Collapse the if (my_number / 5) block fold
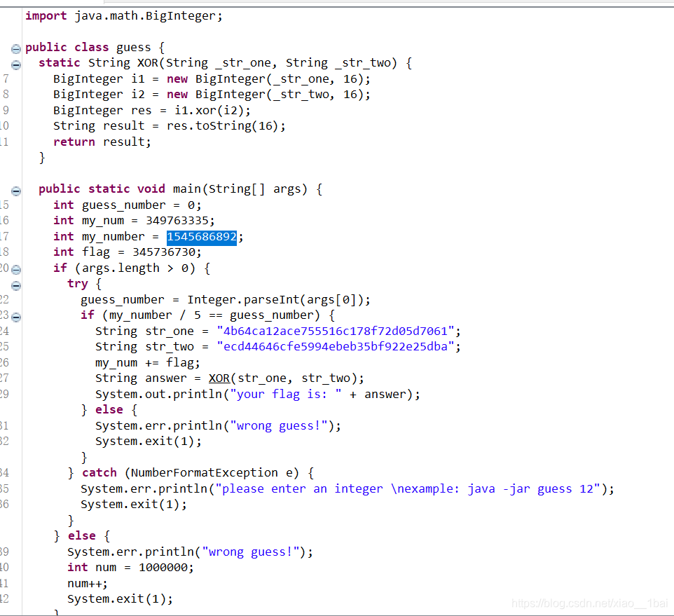Image resolution: width=674 pixels, height=616 pixels. tap(16, 317)
